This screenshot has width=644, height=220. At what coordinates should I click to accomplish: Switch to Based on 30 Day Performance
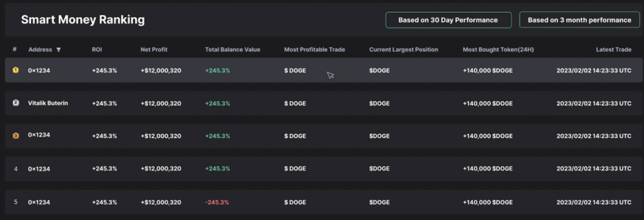[448, 20]
